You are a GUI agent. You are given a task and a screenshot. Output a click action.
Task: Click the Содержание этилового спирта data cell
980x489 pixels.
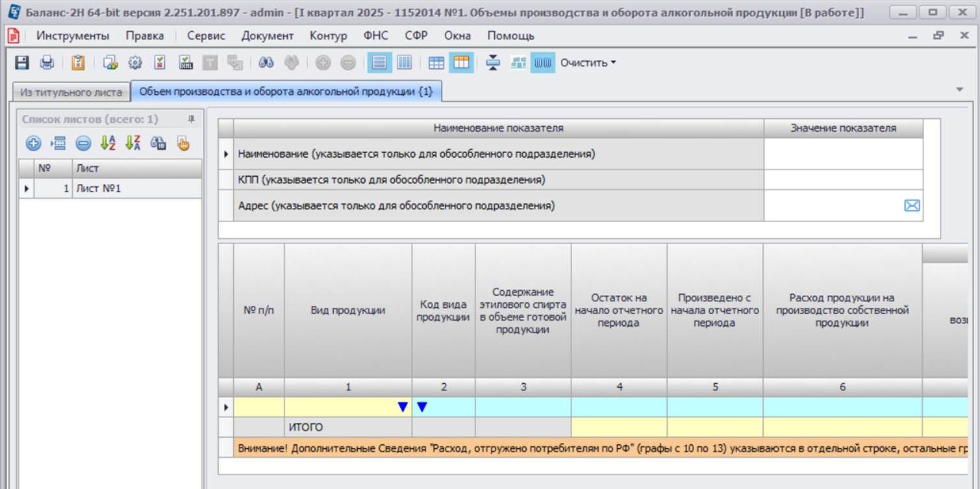coord(523,407)
